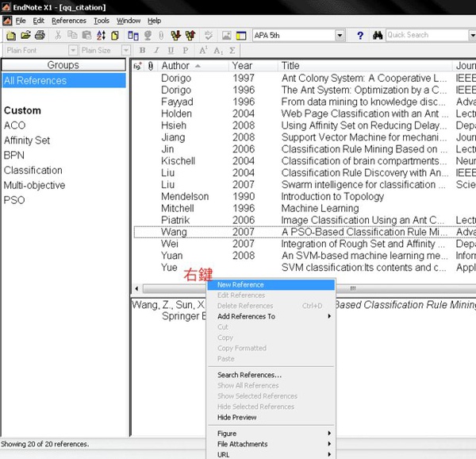Click the New Library toolbar icon

coord(11,36)
